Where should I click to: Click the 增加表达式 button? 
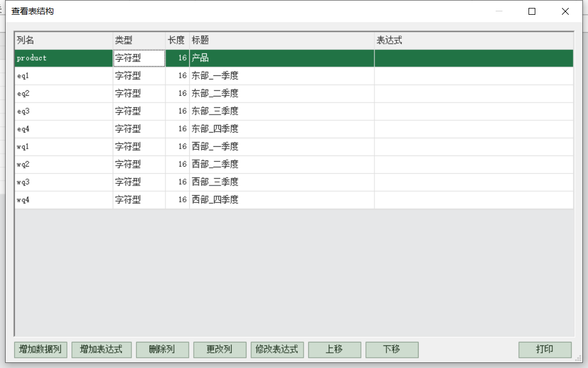101,350
